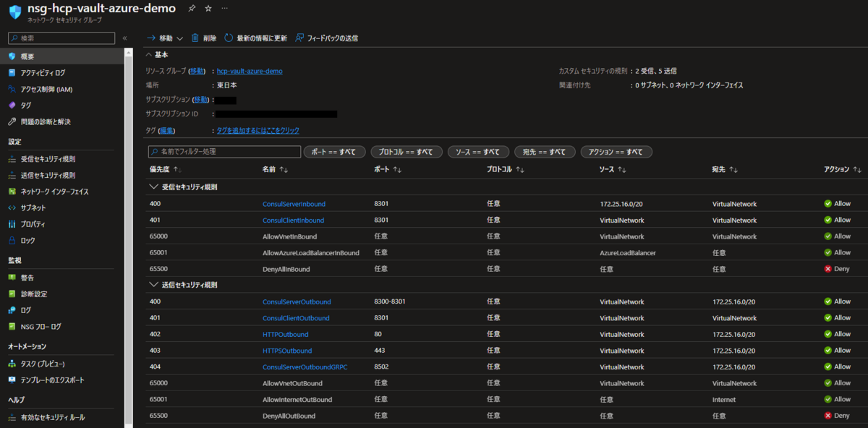Open the アクション == すべて filter

[616, 152]
